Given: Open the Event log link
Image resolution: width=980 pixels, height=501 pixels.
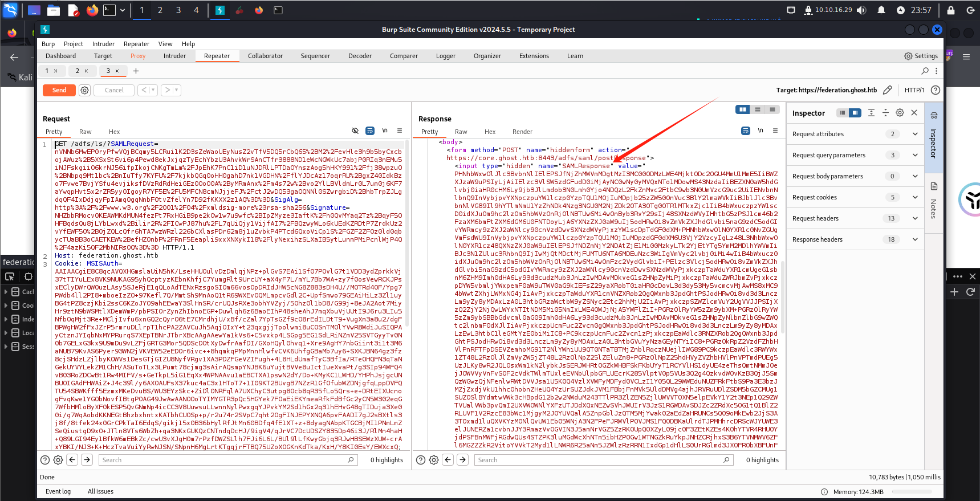Looking at the screenshot, I should (58, 491).
